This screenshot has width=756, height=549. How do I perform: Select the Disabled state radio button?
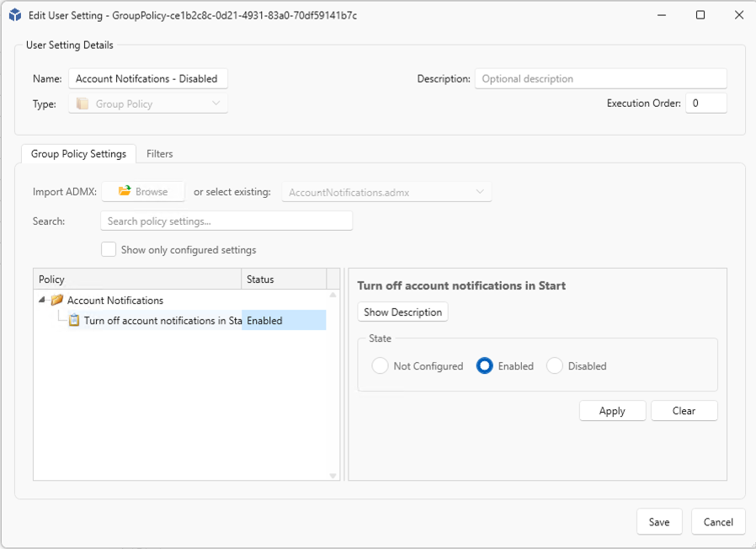point(555,366)
